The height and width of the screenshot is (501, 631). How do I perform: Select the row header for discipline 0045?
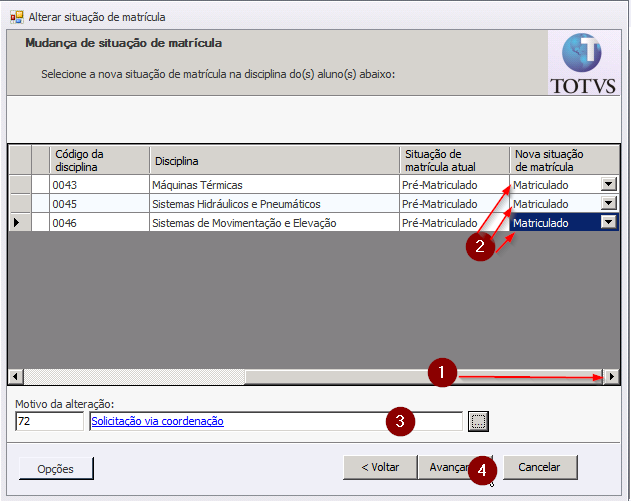pyautogui.click(x=19, y=204)
